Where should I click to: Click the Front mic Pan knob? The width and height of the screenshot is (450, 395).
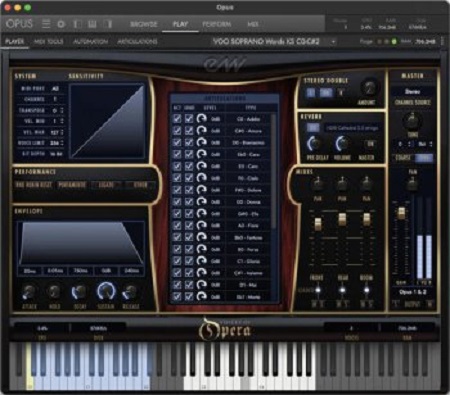pyautogui.click(x=318, y=184)
